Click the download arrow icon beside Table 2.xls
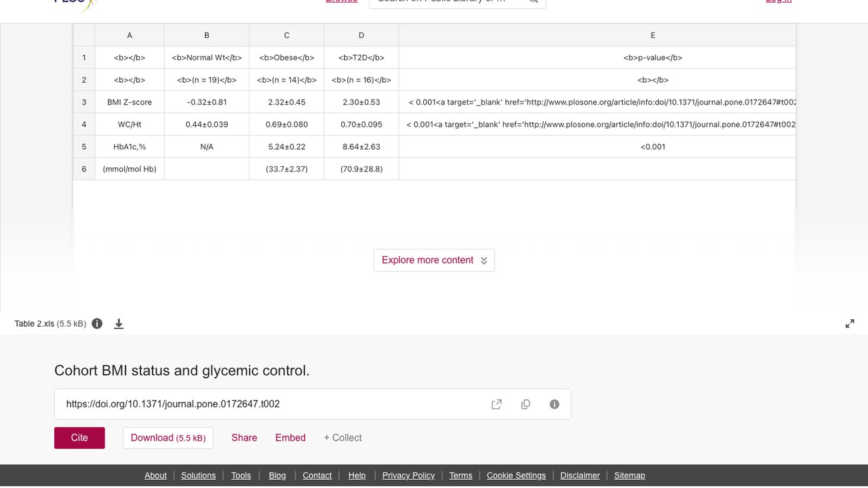The image size is (868, 488). click(x=119, y=323)
